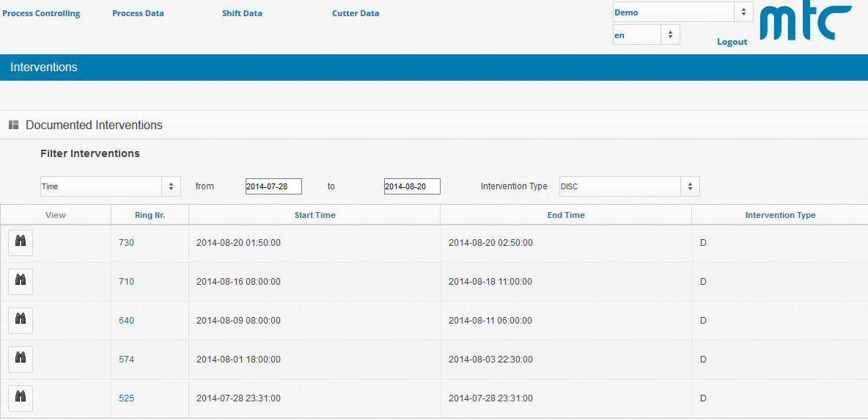Click binoculars view icon for ring 640
The width and height of the screenshot is (868, 419).
[x=21, y=320]
